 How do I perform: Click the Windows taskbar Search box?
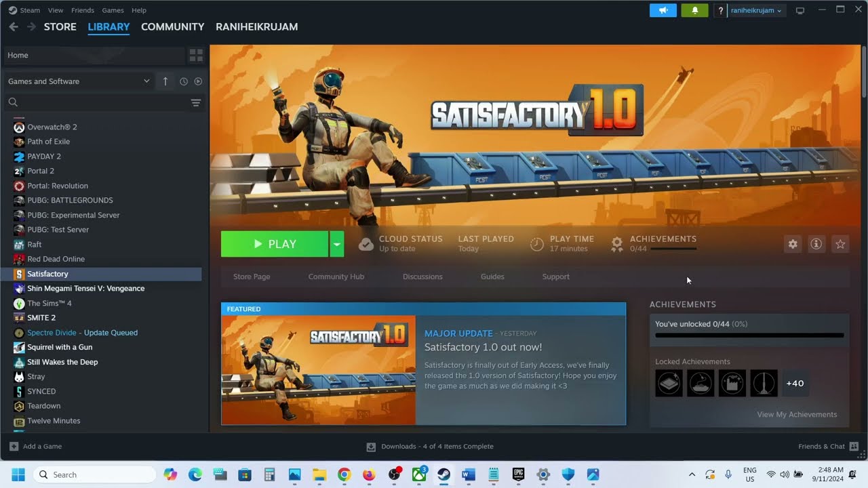pos(94,474)
